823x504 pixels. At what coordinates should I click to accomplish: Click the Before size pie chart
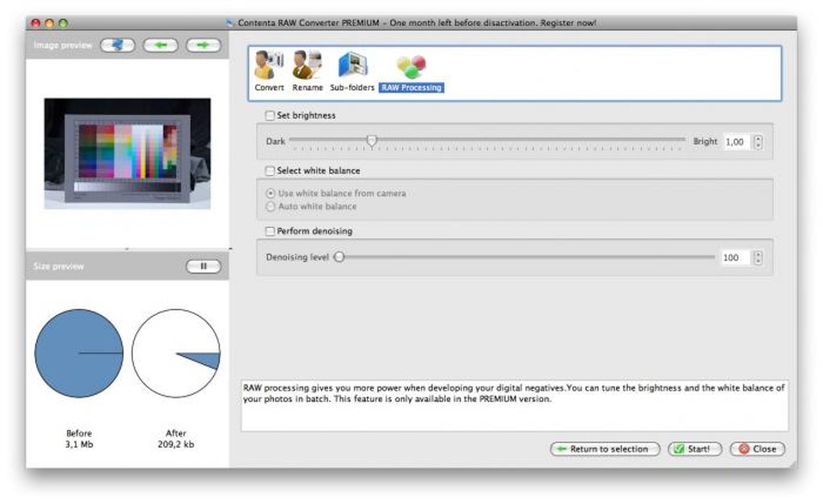point(79,353)
